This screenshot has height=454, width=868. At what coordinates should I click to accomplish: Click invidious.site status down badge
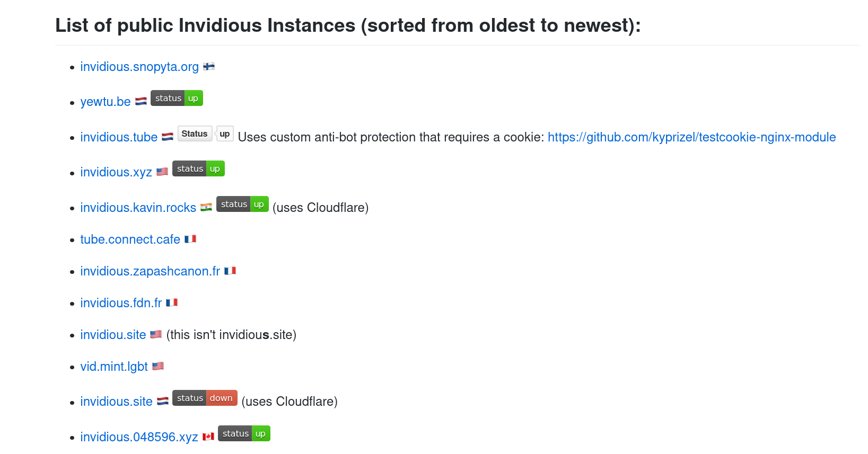(x=205, y=398)
